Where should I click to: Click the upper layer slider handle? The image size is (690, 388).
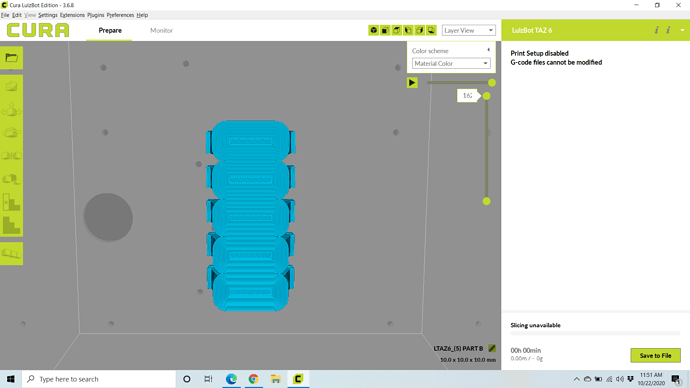click(x=486, y=96)
